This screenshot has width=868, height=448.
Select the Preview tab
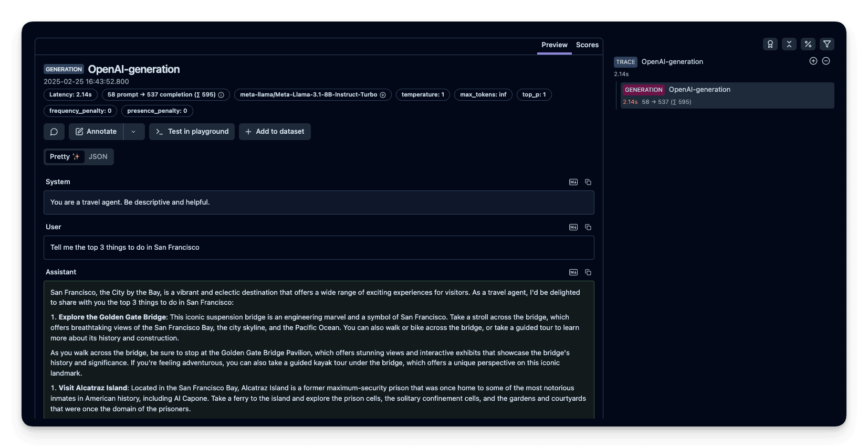point(554,45)
